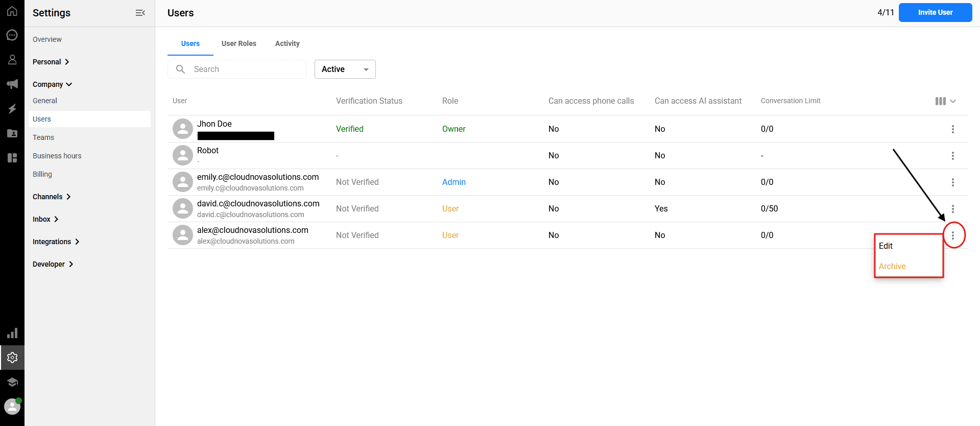
Task: Open the automation lightning bolt icon
Action: tap(12, 109)
